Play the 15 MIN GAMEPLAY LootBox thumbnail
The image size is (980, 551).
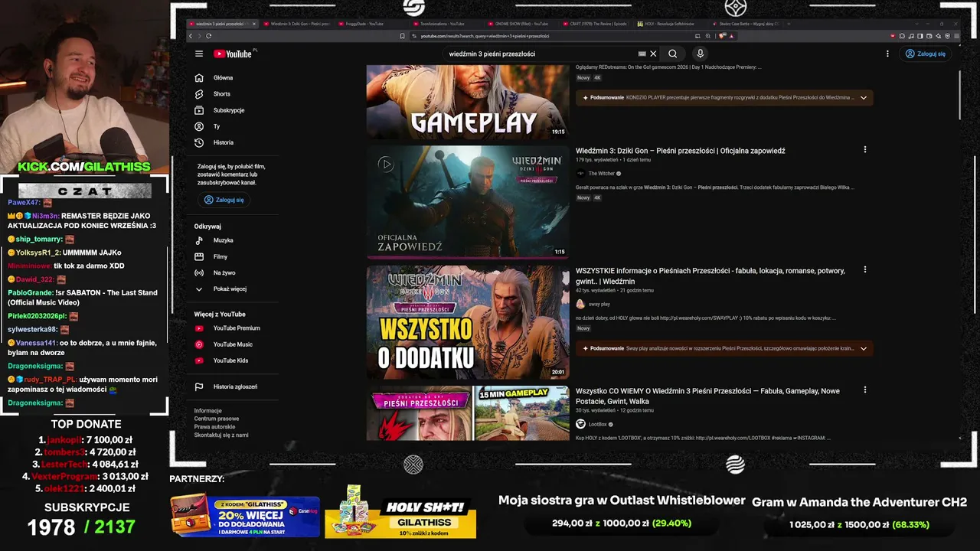point(468,413)
